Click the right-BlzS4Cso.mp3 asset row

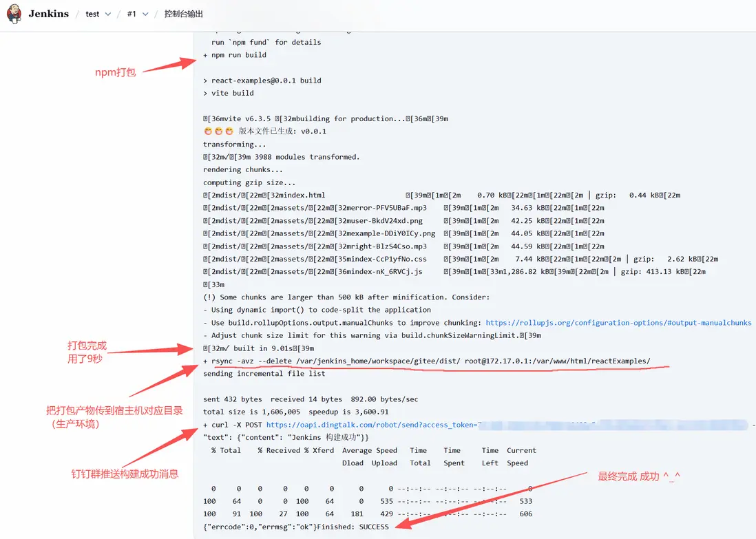pyautogui.click(x=403, y=246)
